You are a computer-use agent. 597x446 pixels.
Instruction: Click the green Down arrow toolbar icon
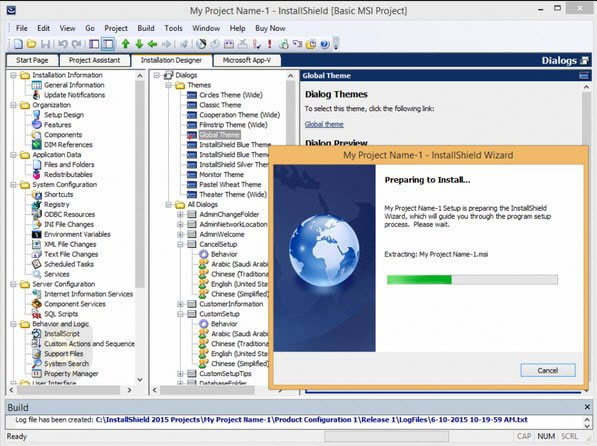pyautogui.click(x=139, y=44)
